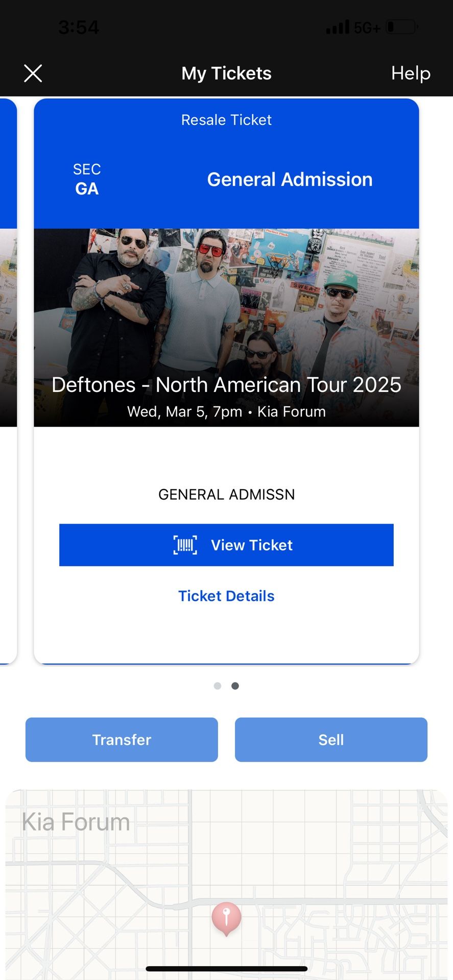Tap the Sell button
The image size is (453, 980).
click(x=331, y=739)
